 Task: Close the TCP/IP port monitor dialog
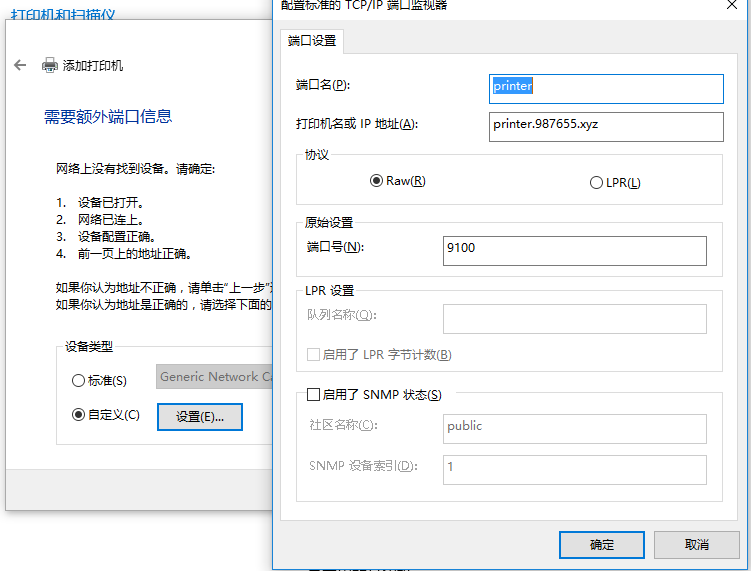point(729,6)
